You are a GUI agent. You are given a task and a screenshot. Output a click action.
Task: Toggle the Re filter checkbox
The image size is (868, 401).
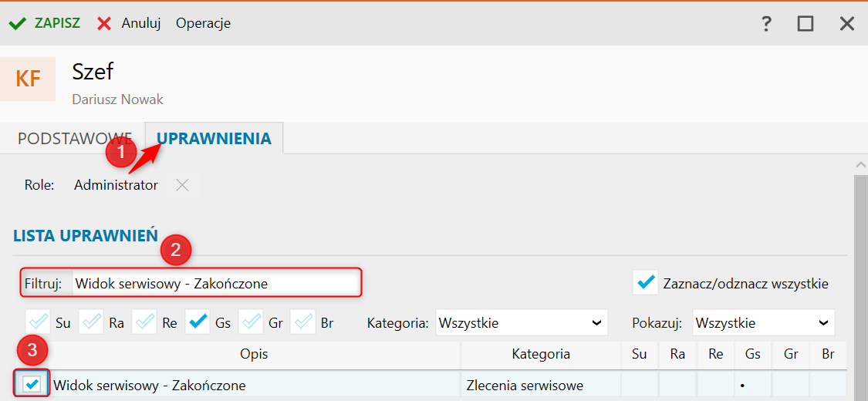pyautogui.click(x=145, y=322)
